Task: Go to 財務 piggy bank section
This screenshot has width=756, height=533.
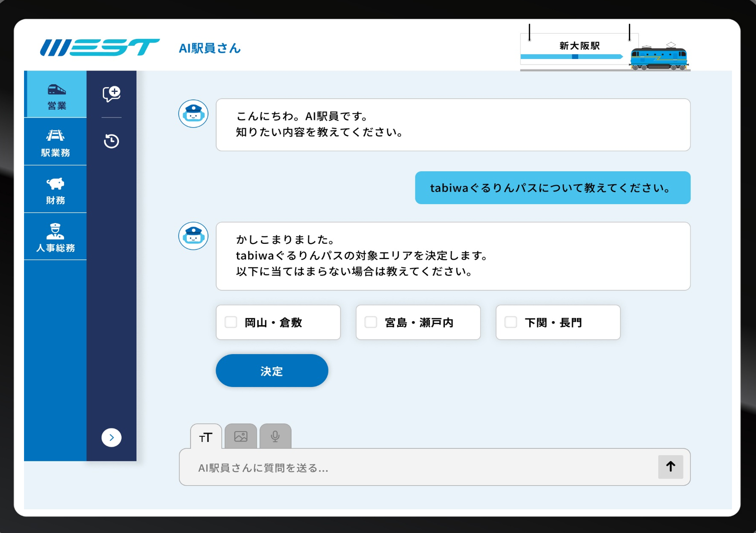Action: (56, 190)
